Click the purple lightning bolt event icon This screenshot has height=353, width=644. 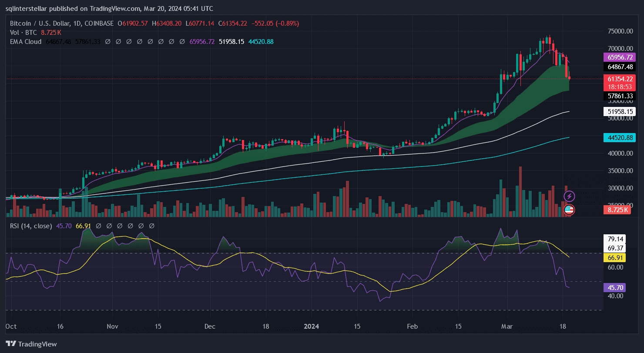[569, 196]
